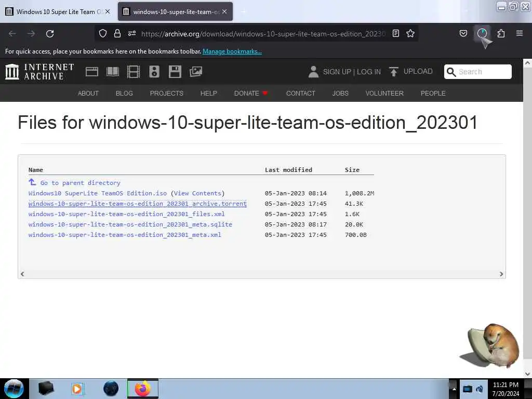Open the dark globe taskbar icon
Screen dimensions: 532x399
111,389
